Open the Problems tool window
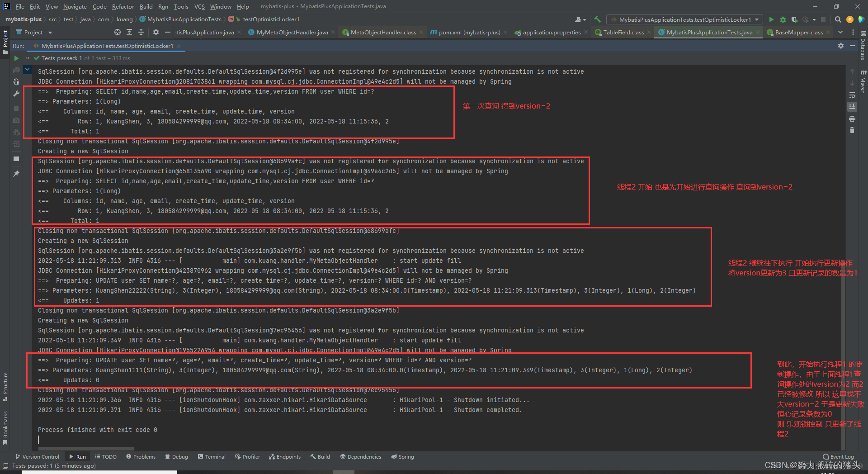Image resolution: width=868 pixels, height=474 pixels. [x=141, y=457]
